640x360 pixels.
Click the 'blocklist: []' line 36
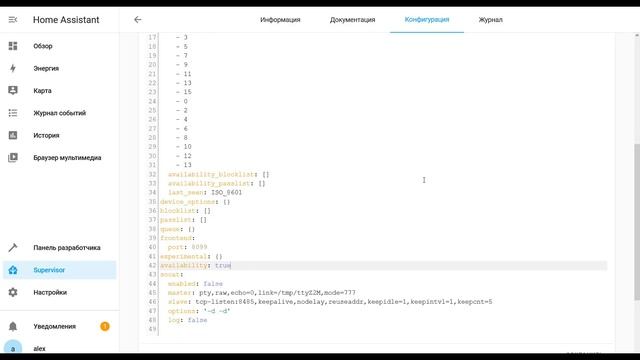pyautogui.click(x=185, y=211)
